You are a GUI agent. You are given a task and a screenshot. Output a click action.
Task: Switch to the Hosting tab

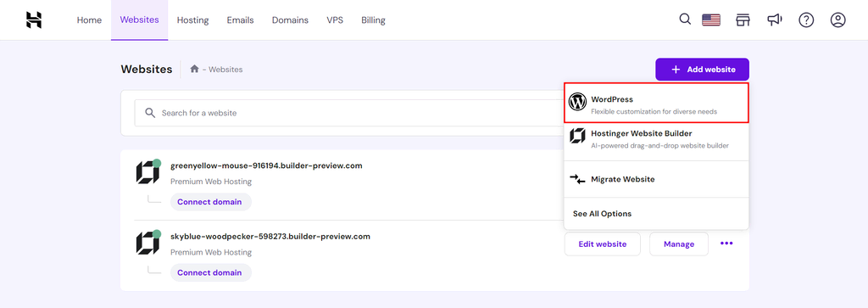click(192, 20)
